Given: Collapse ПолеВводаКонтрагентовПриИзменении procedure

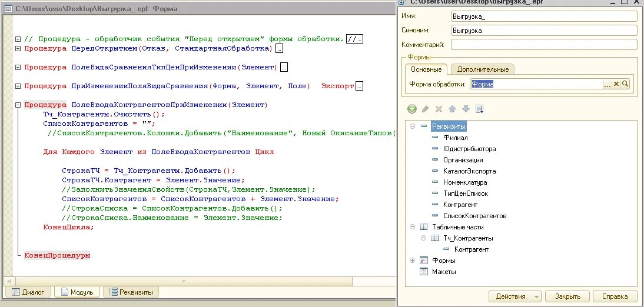Looking at the screenshot, I should coord(18,105).
